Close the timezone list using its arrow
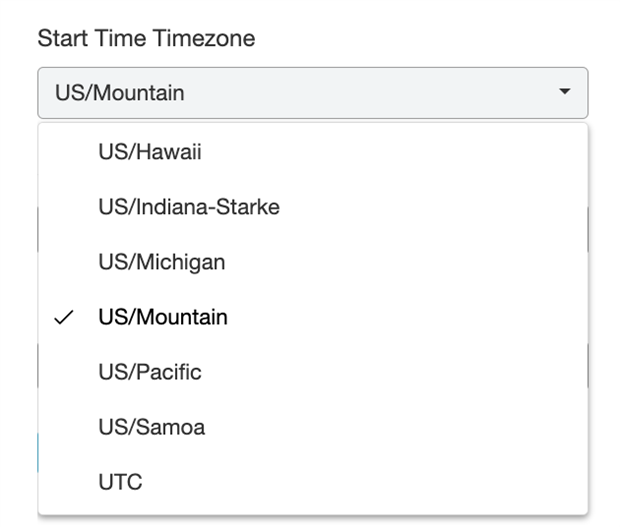Viewport: 620px width, 527px height. click(x=564, y=92)
